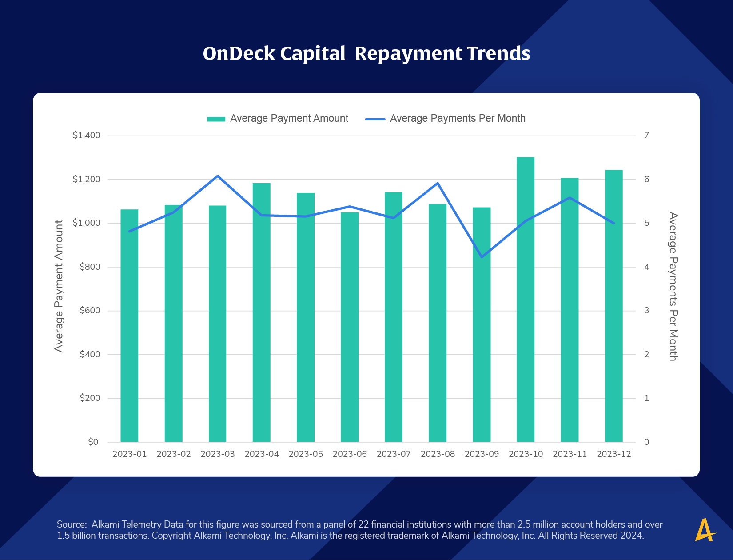Click the right vertical 'Average Payments Per Month' axis title
Viewport: 733px width, 560px height.
673,287
